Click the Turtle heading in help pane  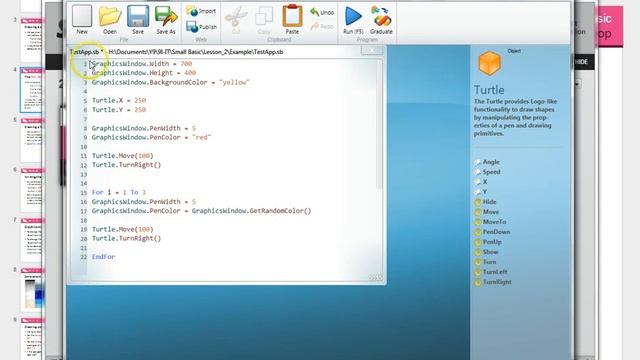(x=489, y=90)
